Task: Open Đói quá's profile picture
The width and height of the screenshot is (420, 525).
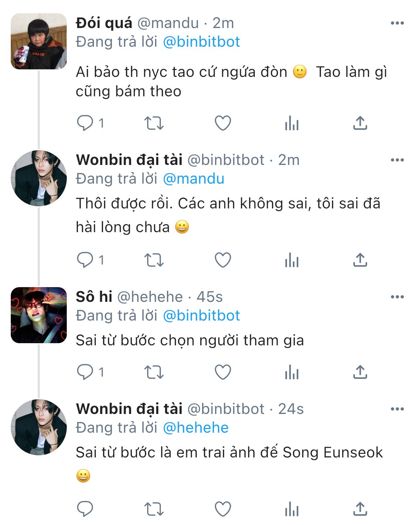Action: tap(39, 41)
